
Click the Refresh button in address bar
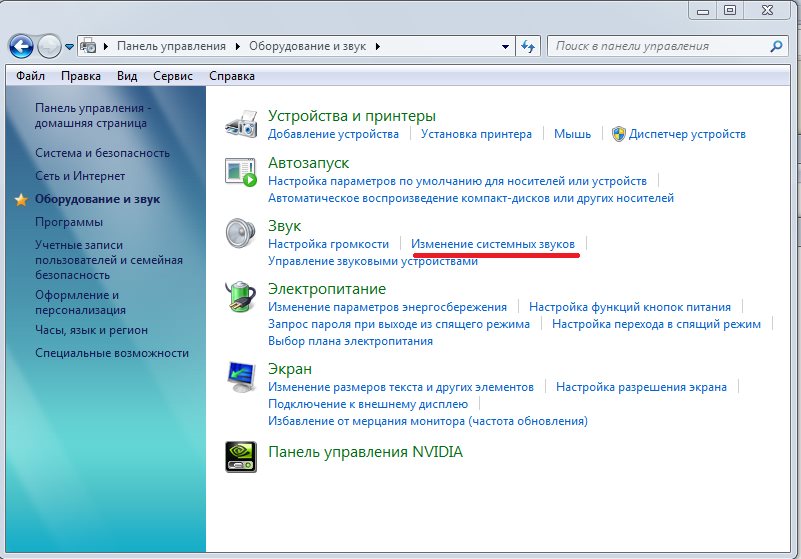tap(528, 46)
